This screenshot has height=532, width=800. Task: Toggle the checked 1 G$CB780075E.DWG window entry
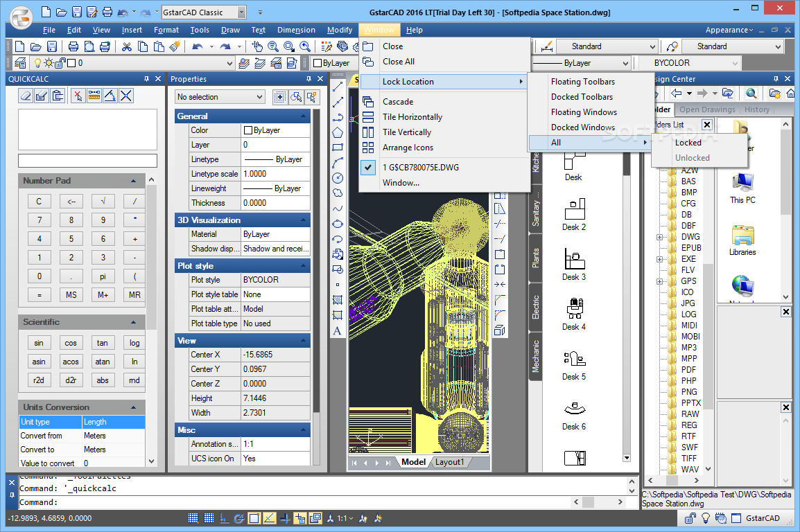(444, 167)
